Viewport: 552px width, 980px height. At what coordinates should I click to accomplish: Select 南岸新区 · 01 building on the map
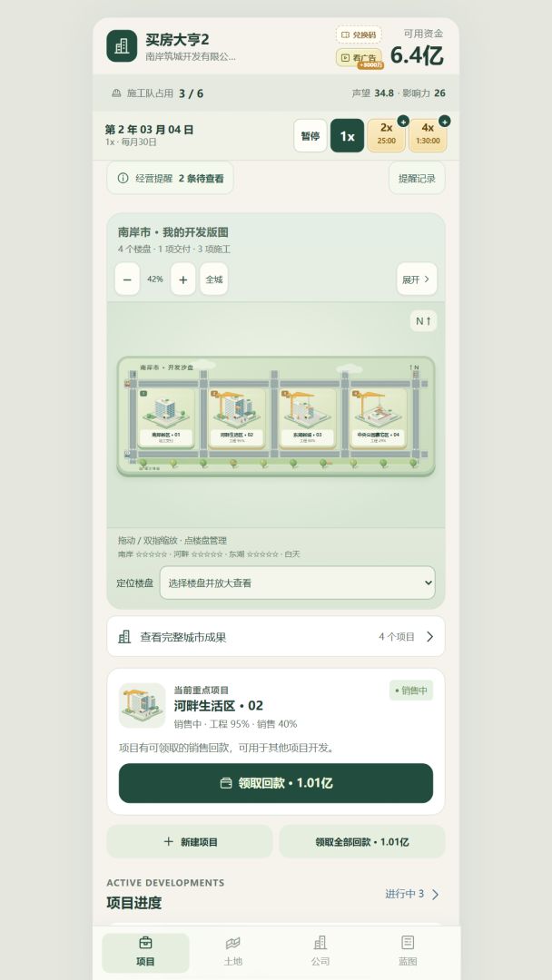point(166,417)
